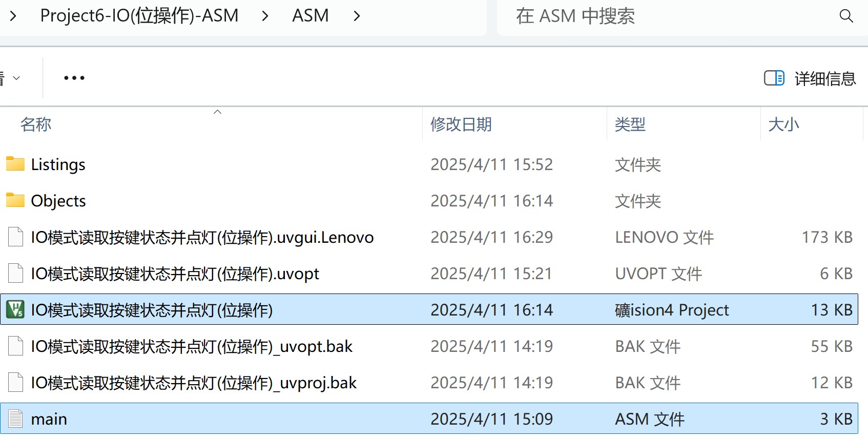Click the 6 KB size cell

pos(836,274)
